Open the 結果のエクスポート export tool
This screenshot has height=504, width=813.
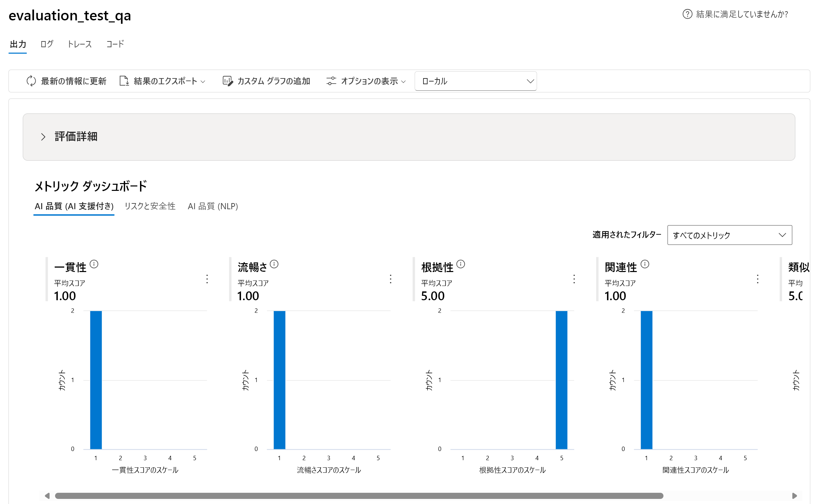click(124, 81)
